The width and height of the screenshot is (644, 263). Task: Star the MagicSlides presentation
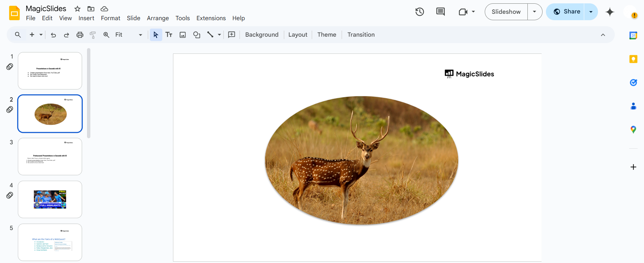tap(77, 9)
